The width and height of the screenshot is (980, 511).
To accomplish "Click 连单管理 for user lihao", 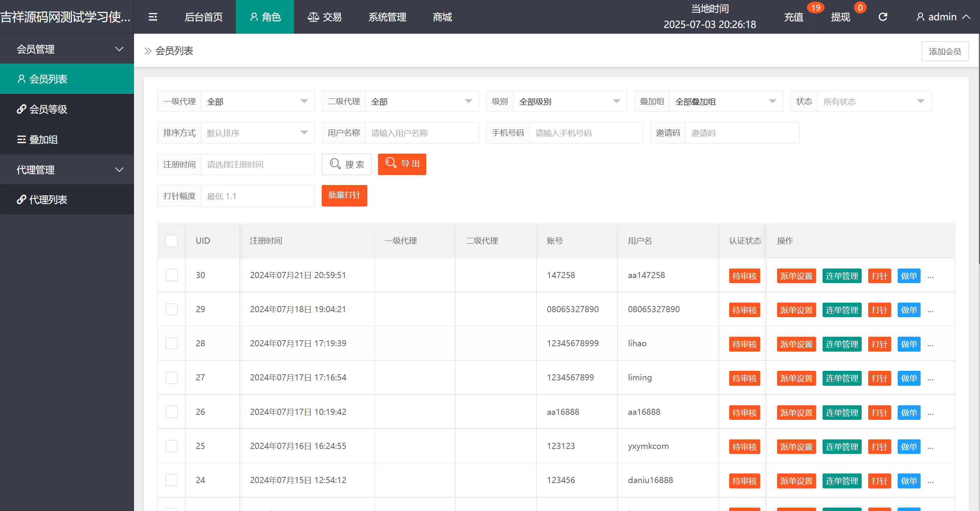I will pos(842,344).
